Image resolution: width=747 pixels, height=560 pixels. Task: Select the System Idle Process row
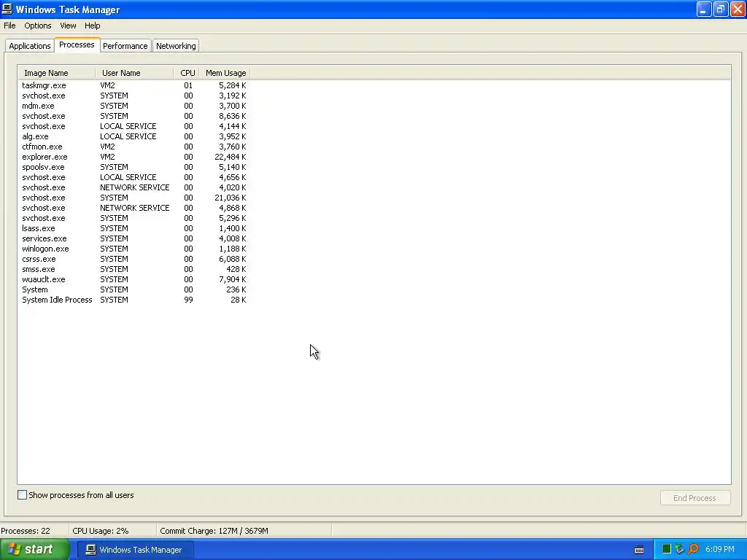(x=134, y=300)
